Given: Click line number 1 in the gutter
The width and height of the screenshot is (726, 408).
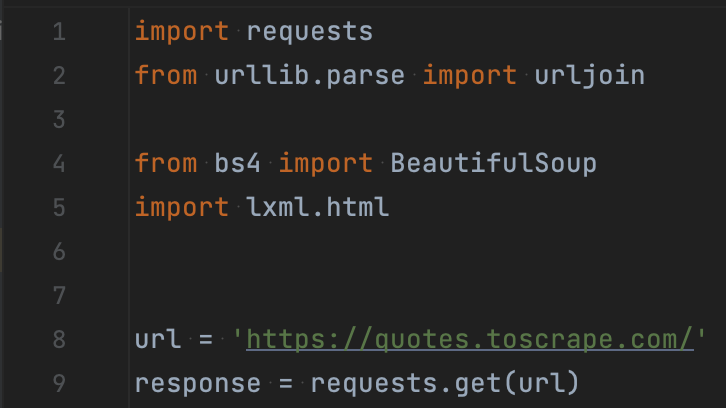Looking at the screenshot, I should tap(59, 32).
